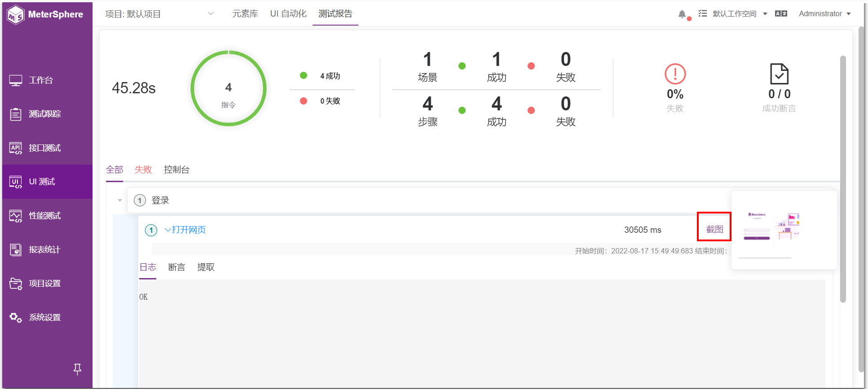The width and height of the screenshot is (868, 392).
Task: Open the 报表统计 sidebar icon
Action: tap(16, 250)
